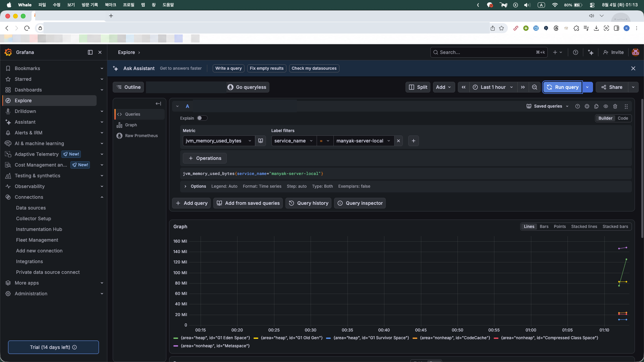Open the user avatar profile menu

click(635, 52)
